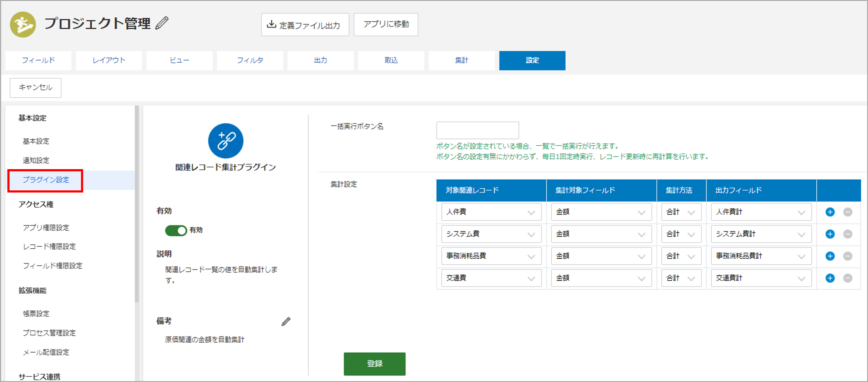Switch to the レイアウト tab
The height and width of the screenshot is (382, 868).
[109, 61]
